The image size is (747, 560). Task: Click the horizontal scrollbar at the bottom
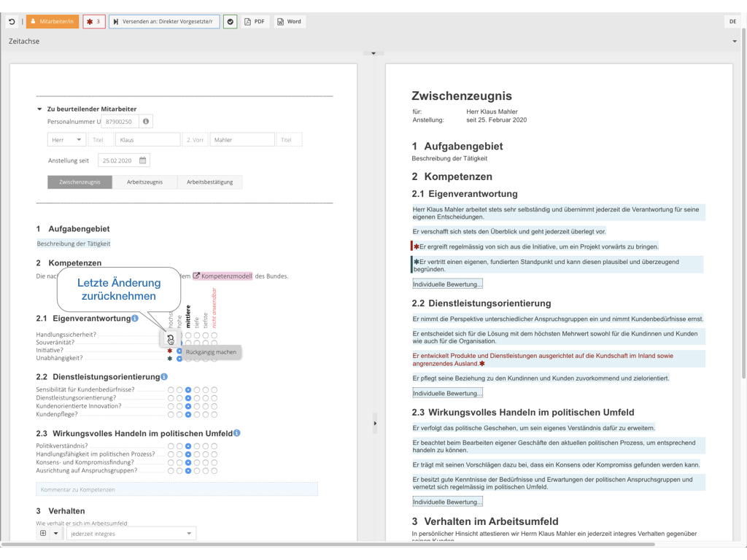[328, 544]
